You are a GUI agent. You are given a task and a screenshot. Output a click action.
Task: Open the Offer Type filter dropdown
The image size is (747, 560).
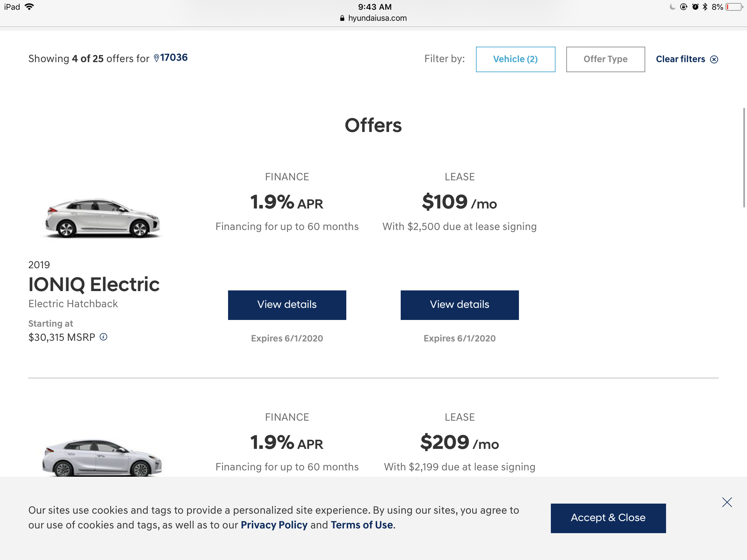606,59
